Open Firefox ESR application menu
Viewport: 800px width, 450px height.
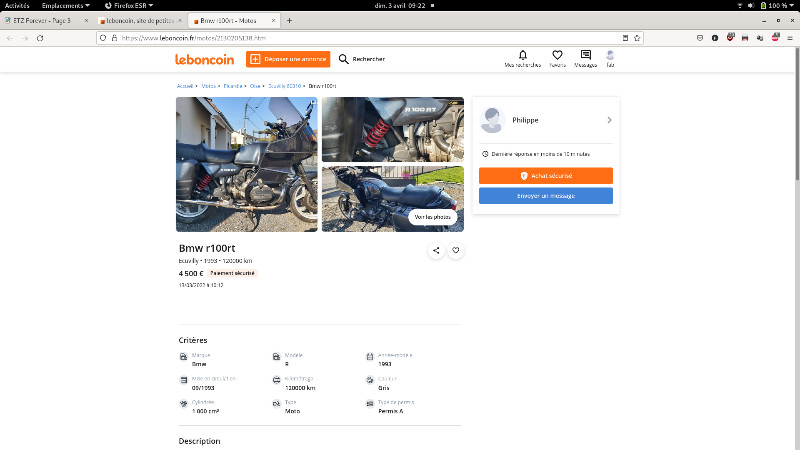coord(129,6)
